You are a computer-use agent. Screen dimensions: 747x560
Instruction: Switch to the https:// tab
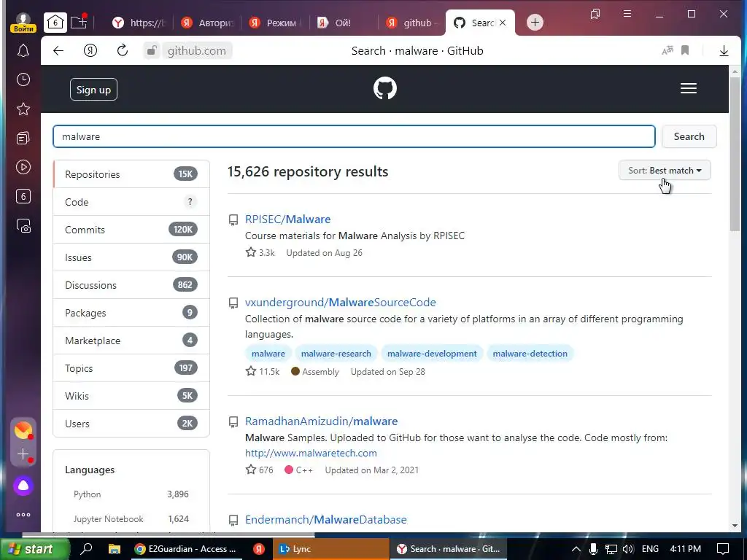(x=139, y=23)
